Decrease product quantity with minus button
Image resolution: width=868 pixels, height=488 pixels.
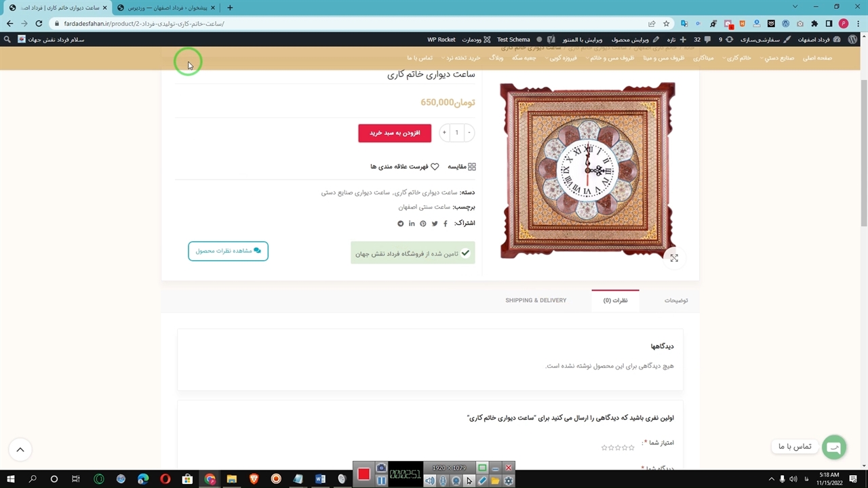[x=469, y=133]
